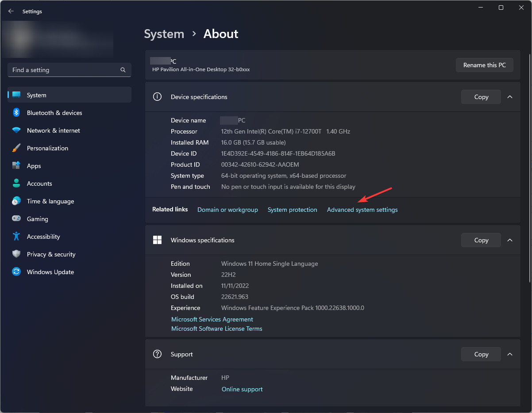The width and height of the screenshot is (532, 413).
Task: Copy the Device specifications
Action: 481,97
